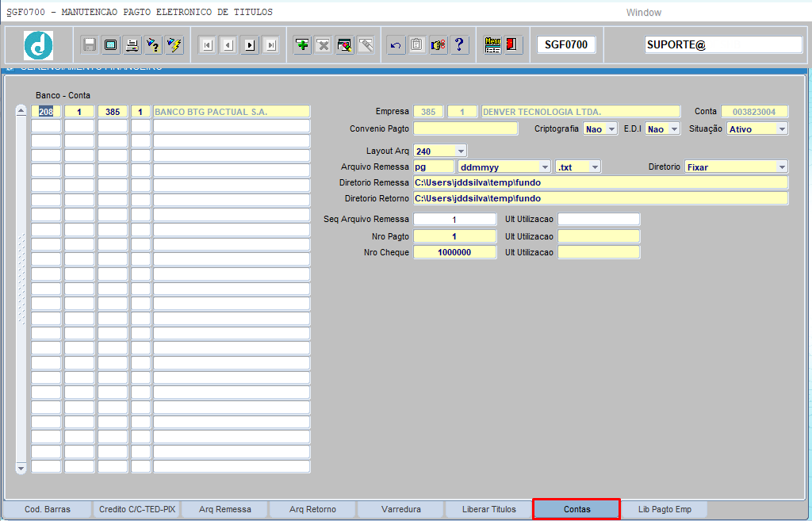Open the Layout Arq dropdown
The height and width of the screenshot is (521, 812).
(x=461, y=151)
